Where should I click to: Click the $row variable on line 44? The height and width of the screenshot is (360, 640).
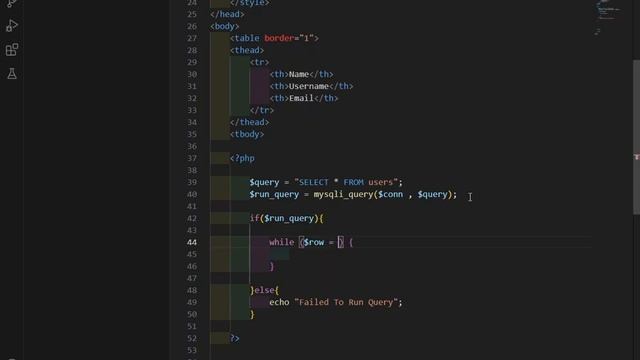pos(313,242)
